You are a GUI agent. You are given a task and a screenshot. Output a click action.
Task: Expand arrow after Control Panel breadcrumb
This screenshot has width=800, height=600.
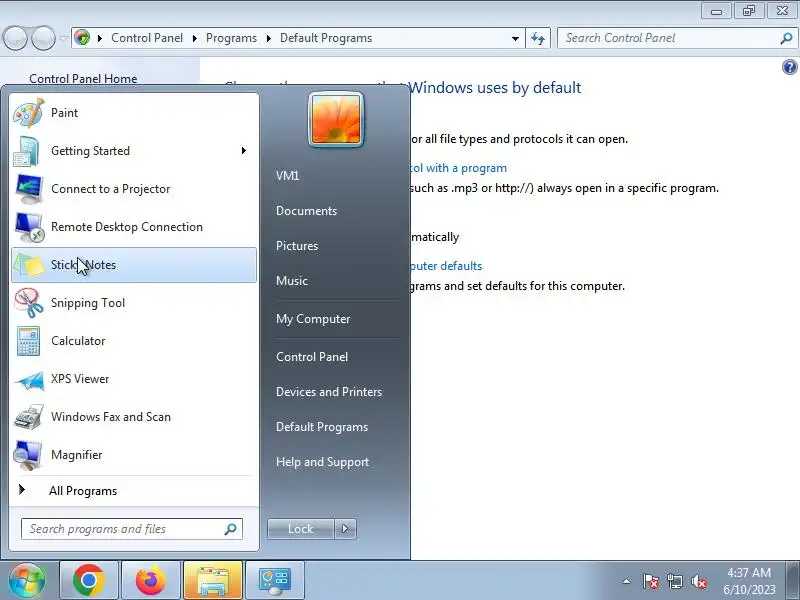coord(194,38)
